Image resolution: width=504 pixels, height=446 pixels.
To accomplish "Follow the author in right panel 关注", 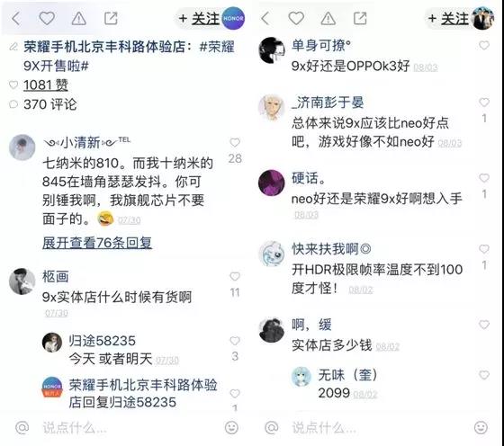I will click(448, 19).
